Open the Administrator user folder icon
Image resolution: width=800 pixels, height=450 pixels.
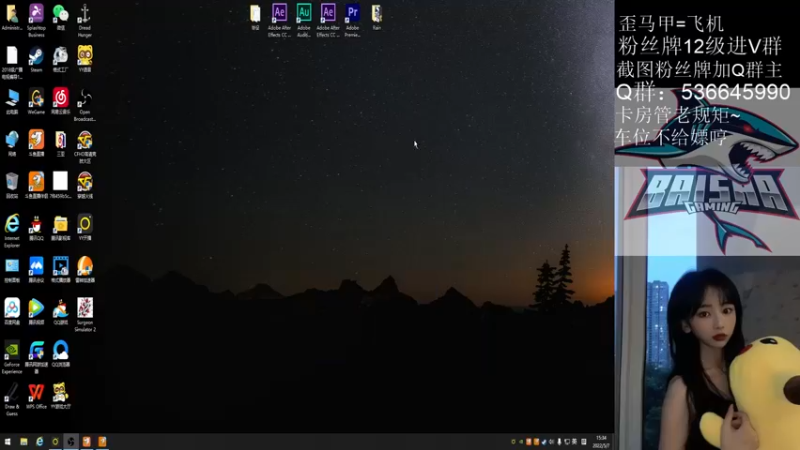[x=12, y=17]
